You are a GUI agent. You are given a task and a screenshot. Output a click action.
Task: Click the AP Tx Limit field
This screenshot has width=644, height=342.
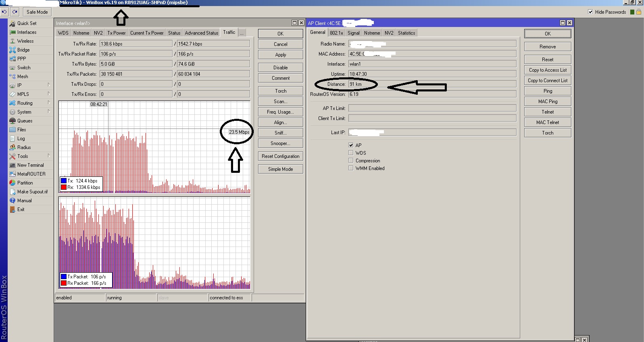[x=432, y=108]
